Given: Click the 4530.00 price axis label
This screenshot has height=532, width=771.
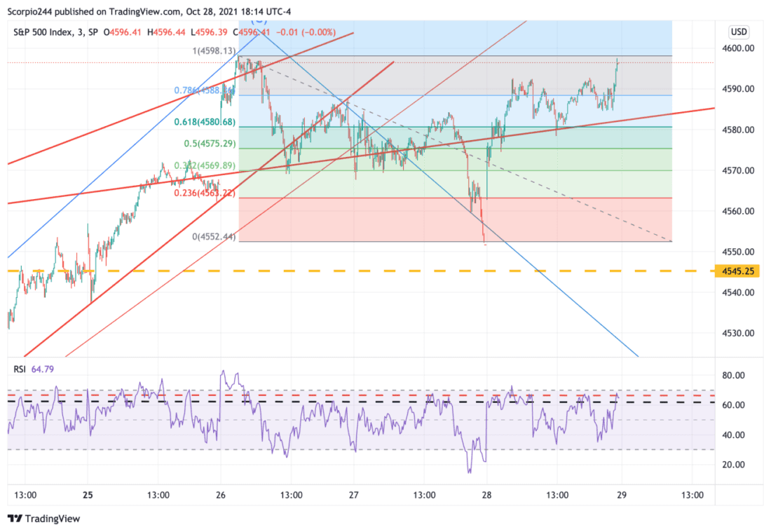Looking at the screenshot, I should click(738, 334).
